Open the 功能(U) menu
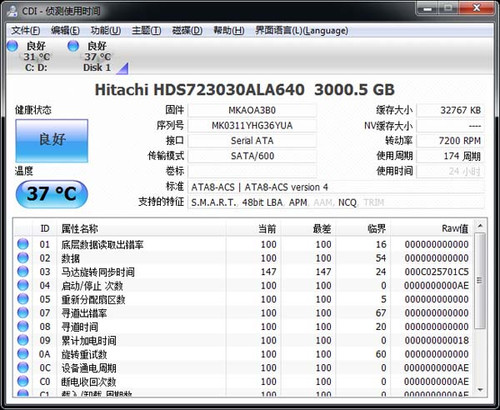Screen dimensions: 500x410 [x=106, y=31]
